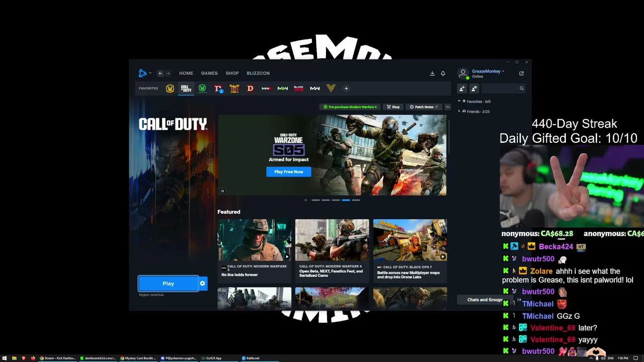
Task: Collapse the Favorites friends group
Action: pos(459,102)
